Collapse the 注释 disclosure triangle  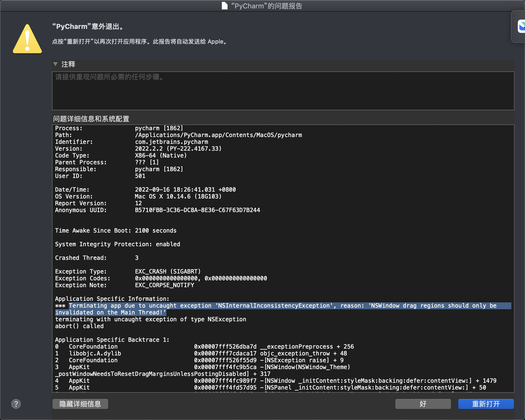tap(55, 64)
